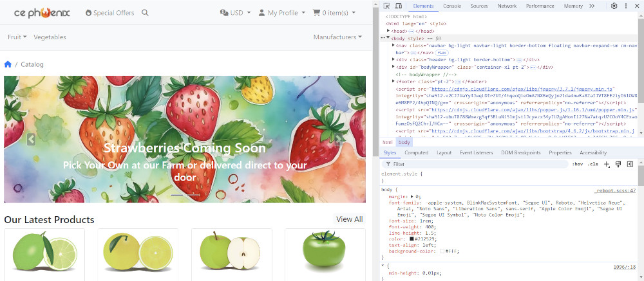Click the home icon in the breadcrumb
The width and height of the screenshot is (644, 281).
8,64
